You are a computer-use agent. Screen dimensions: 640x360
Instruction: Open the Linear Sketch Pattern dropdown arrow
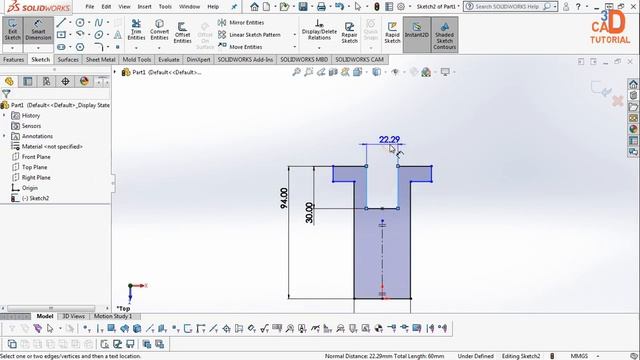295,35
